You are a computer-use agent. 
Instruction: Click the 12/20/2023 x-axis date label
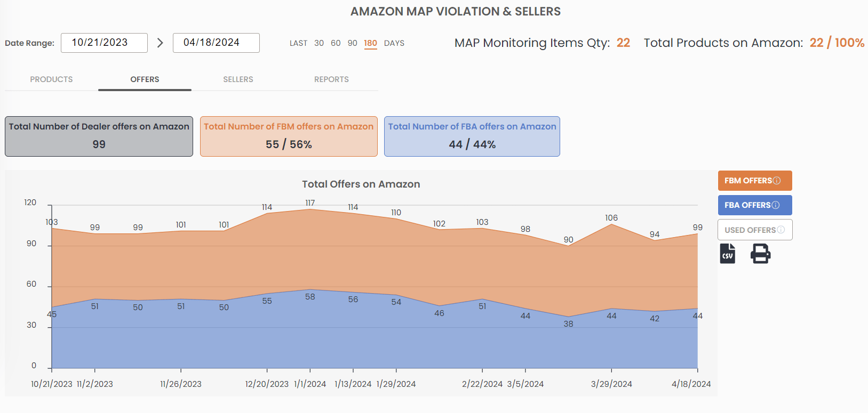pos(267,384)
